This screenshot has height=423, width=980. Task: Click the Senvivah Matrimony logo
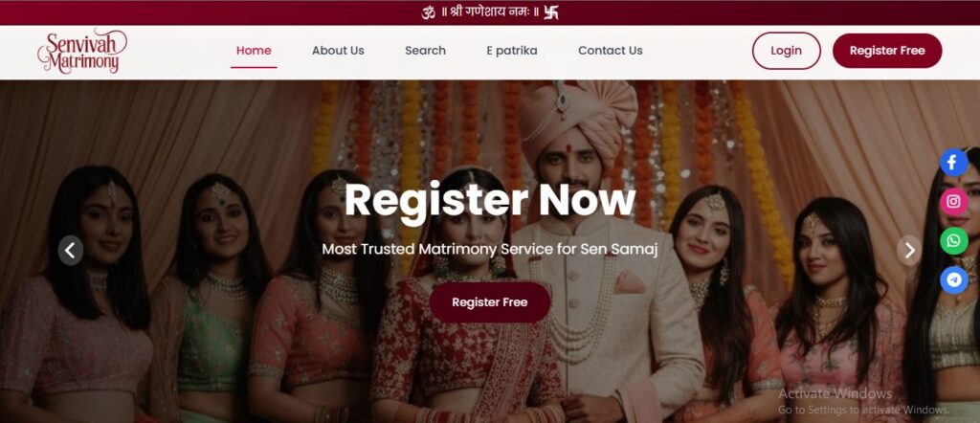(x=82, y=52)
